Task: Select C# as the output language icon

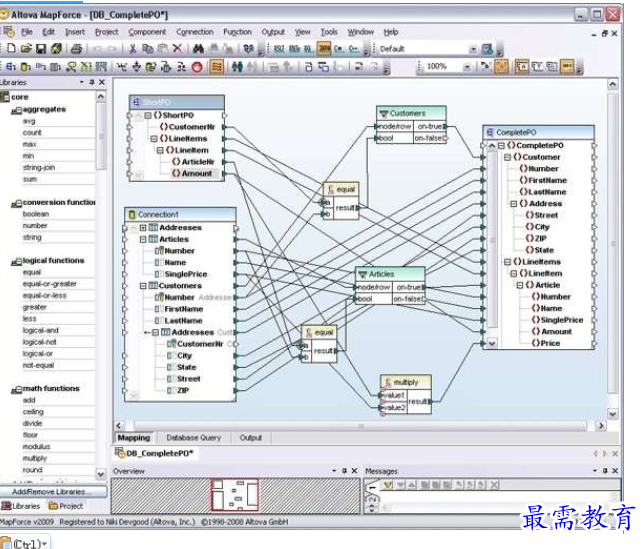Action: point(338,48)
